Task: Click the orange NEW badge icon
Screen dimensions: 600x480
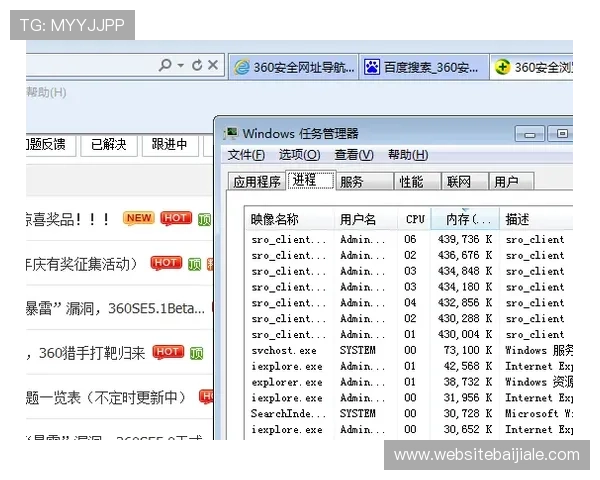Action: tap(138, 218)
